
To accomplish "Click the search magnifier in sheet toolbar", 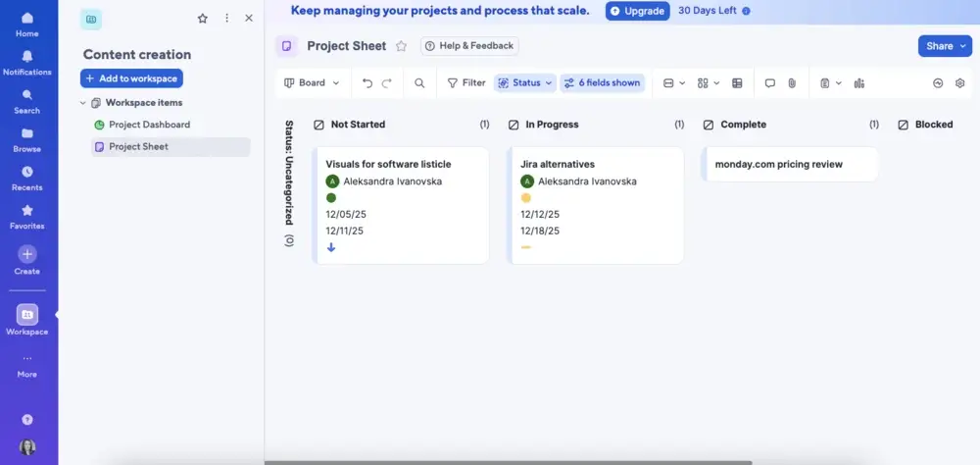I will (419, 83).
